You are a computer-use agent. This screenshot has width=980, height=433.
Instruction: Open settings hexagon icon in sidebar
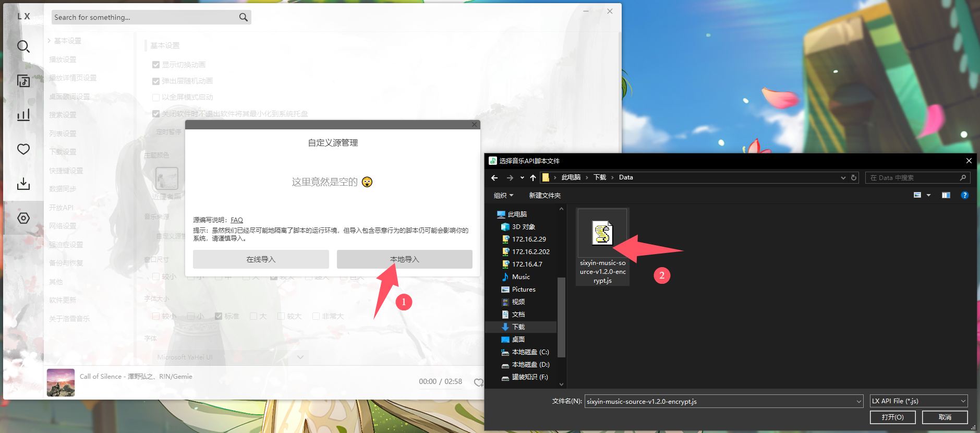pyautogui.click(x=23, y=218)
